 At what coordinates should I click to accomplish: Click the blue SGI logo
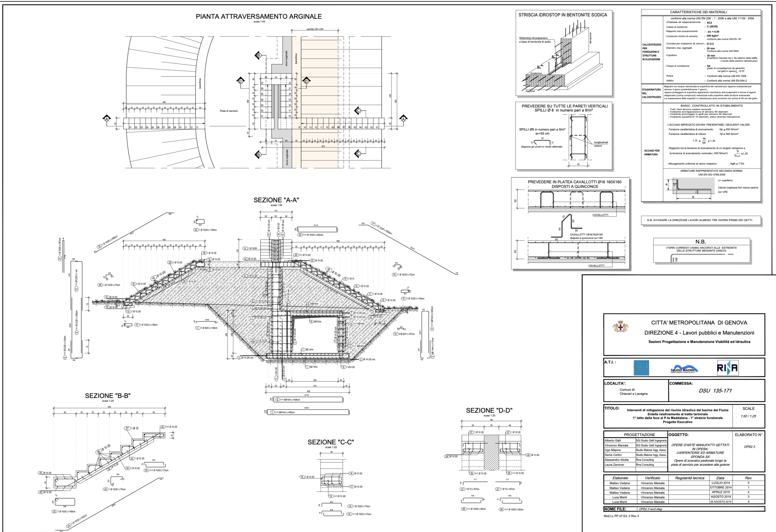pyautogui.click(x=641, y=368)
